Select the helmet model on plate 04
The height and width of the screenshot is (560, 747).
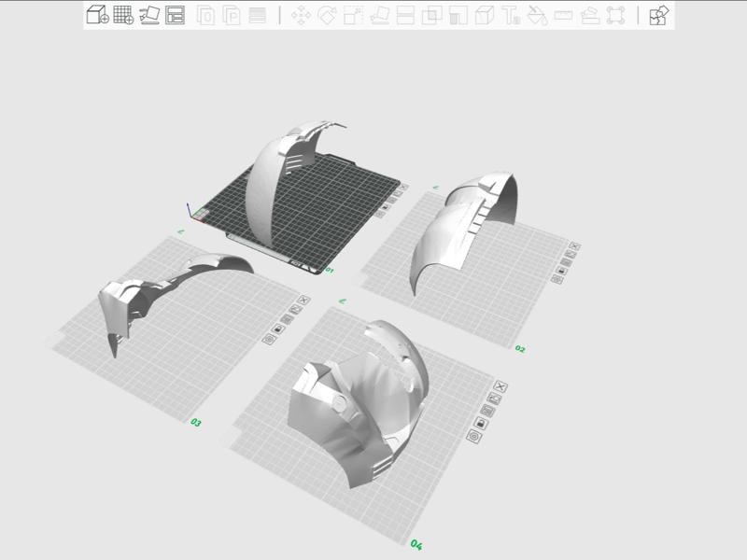(x=358, y=405)
